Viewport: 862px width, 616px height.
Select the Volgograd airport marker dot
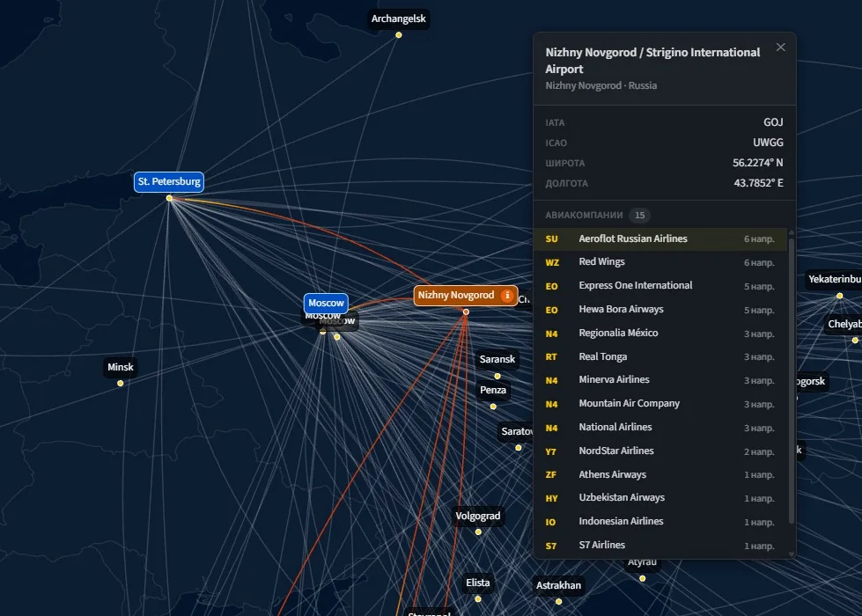coord(478,532)
